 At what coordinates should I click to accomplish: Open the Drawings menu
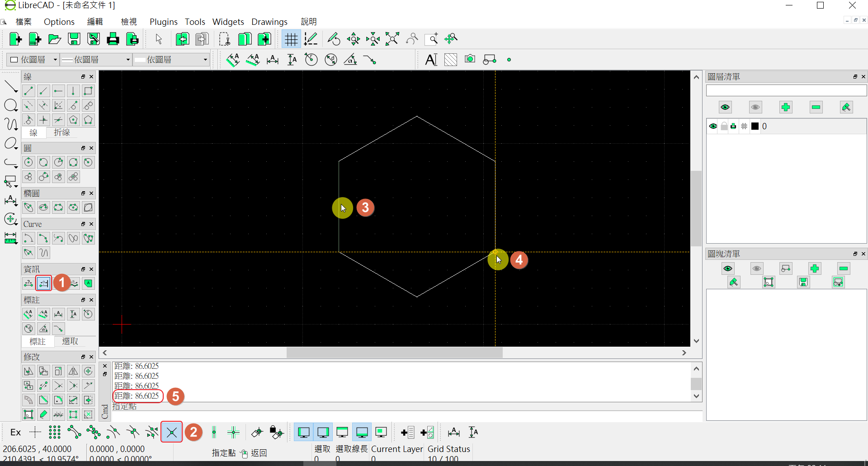(269, 22)
